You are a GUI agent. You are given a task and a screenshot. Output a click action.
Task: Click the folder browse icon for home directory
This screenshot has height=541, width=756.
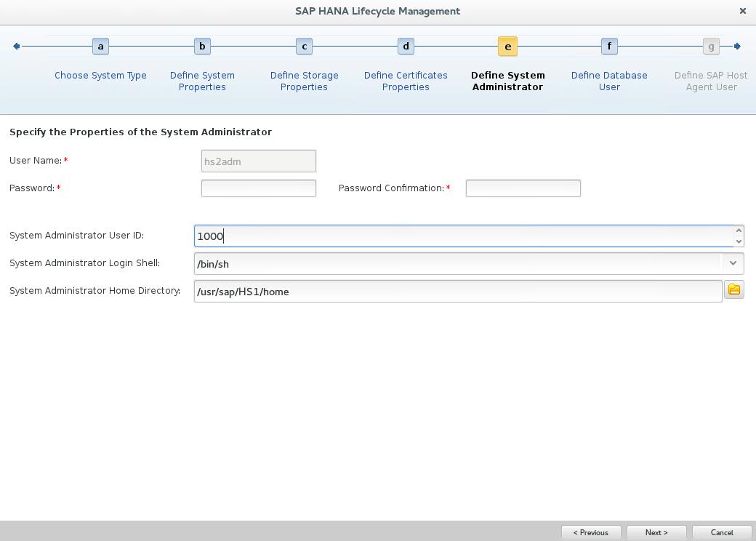tap(733, 289)
